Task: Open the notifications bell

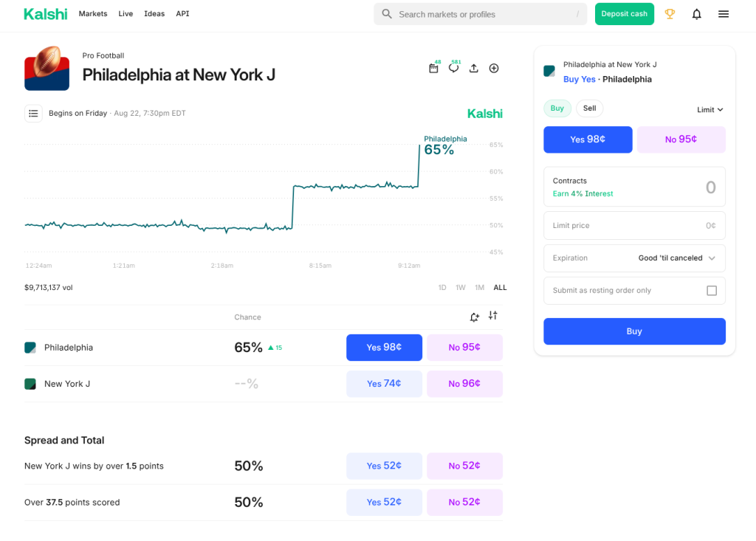Action: (x=697, y=14)
